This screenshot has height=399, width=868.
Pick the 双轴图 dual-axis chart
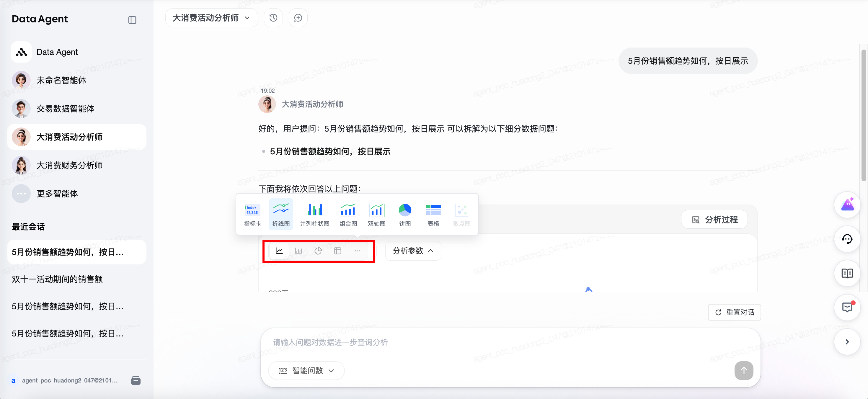click(376, 215)
